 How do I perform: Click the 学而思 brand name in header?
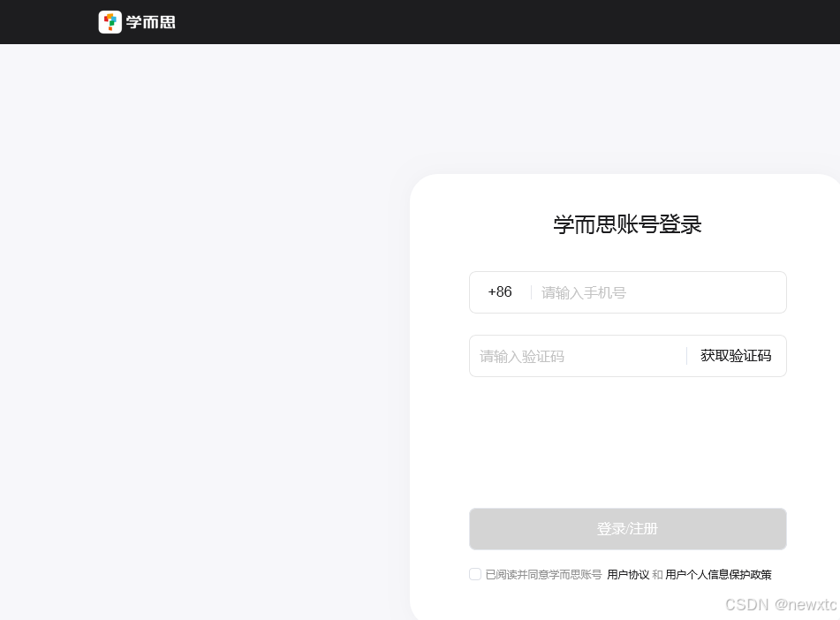150,22
